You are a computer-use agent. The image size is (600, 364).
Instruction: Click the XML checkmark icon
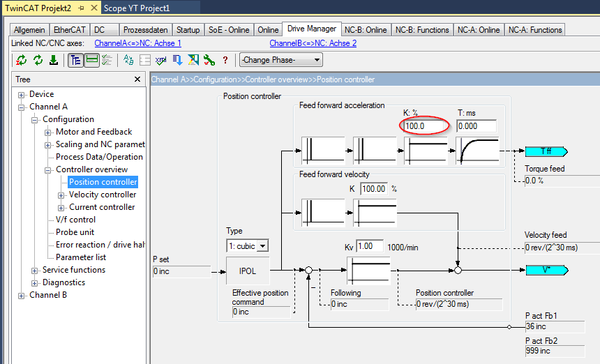pos(160,60)
